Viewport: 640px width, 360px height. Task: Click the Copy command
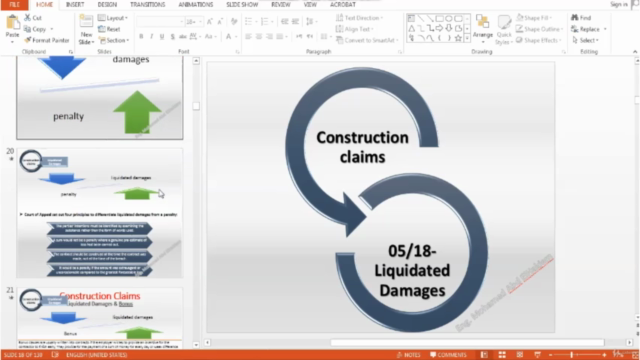point(35,29)
